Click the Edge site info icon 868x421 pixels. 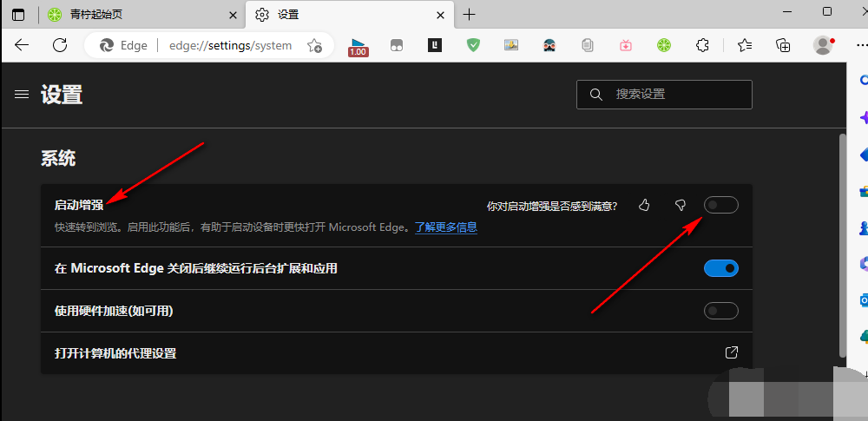pyautogui.click(x=123, y=45)
